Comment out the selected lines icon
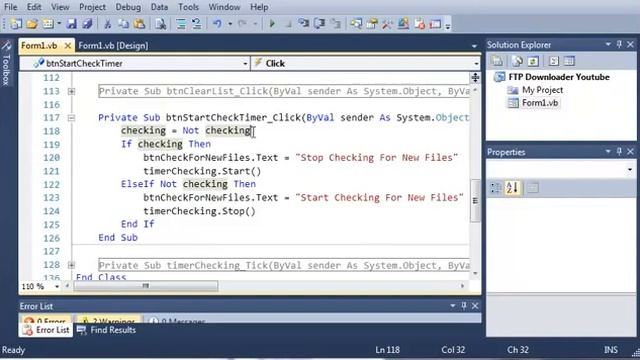Image resolution: width=640 pixels, height=360 pixels. pos(181,24)
